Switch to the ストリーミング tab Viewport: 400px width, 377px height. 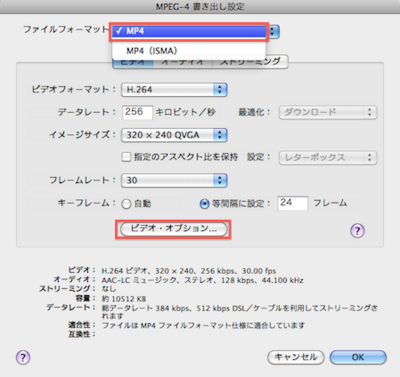coord(250,62)
